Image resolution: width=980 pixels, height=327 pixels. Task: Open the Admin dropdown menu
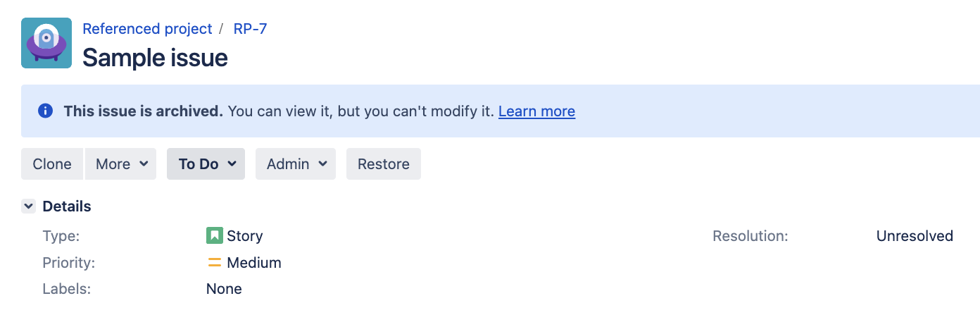[295, 164]
